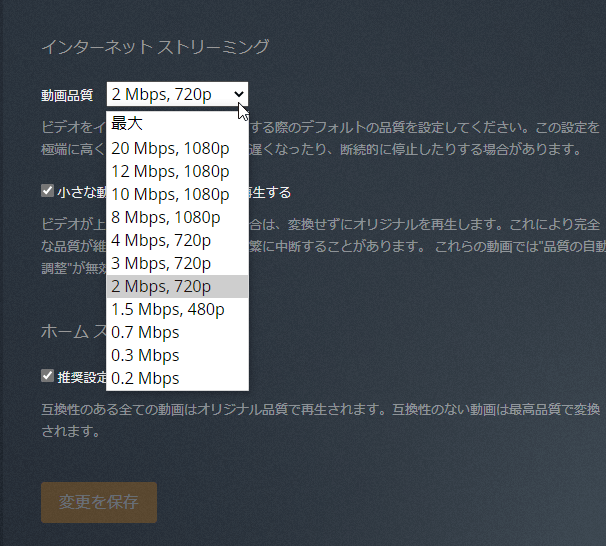Choose highlighted 2 Mbps, 720p entry

[177, 286]
